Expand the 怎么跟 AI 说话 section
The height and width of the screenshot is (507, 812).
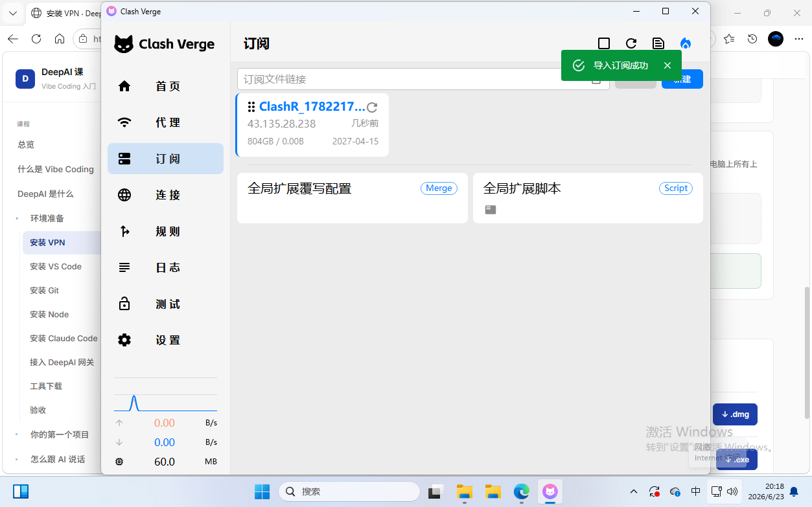tap(57, 459)
